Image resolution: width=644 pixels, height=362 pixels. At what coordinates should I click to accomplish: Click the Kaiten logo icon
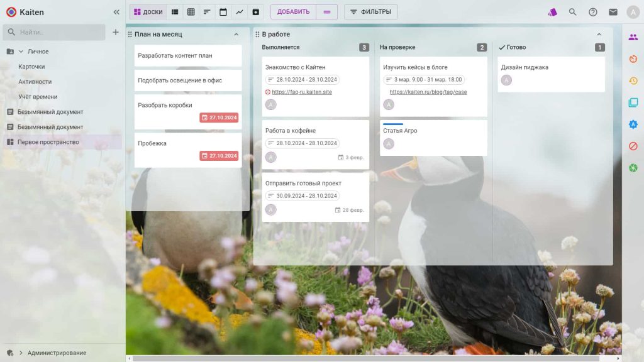tap(11, 12)
